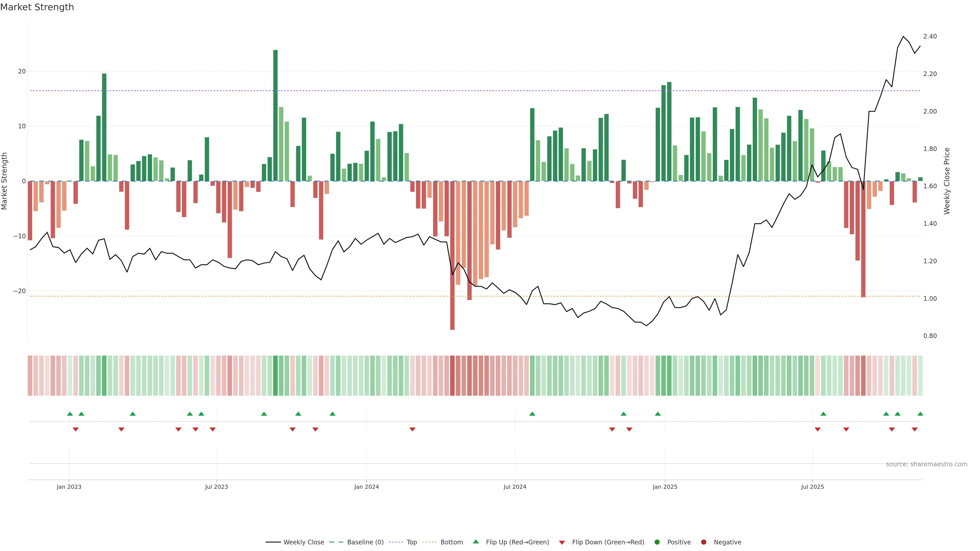Click the leftmost green flip-up triangle marker
This screenshot has height=551, width=980.
pos(70,414)
